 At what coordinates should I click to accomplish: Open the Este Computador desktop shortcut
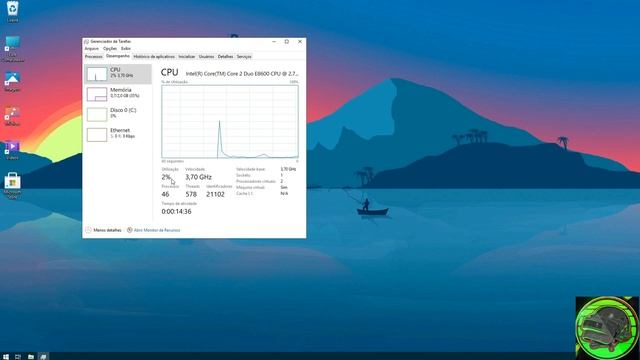pyautogui.click(x=12, y=49)
